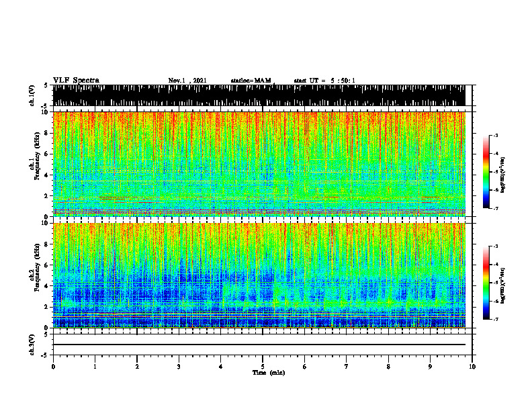Click the flat ch.3 voltage trace line
This screenshot has height=411, width=532.
click(259, 345)
